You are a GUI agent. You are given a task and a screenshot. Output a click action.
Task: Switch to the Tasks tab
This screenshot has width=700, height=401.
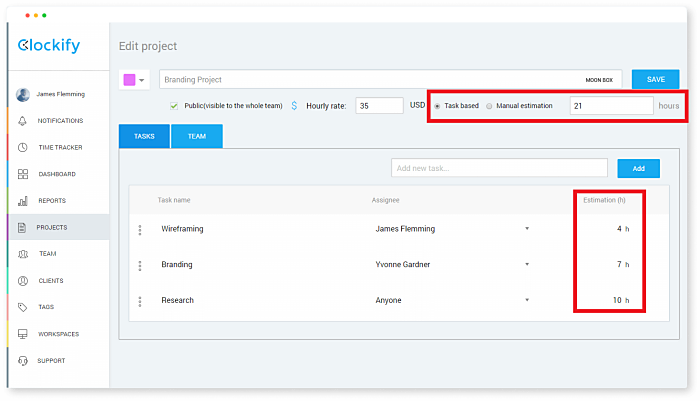pos(144,136)
